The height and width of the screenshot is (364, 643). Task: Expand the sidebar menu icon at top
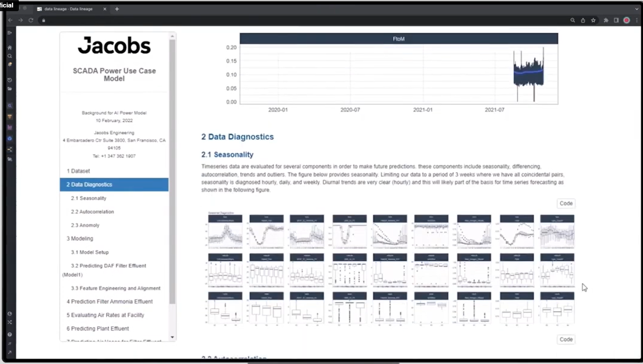[10, 33]
